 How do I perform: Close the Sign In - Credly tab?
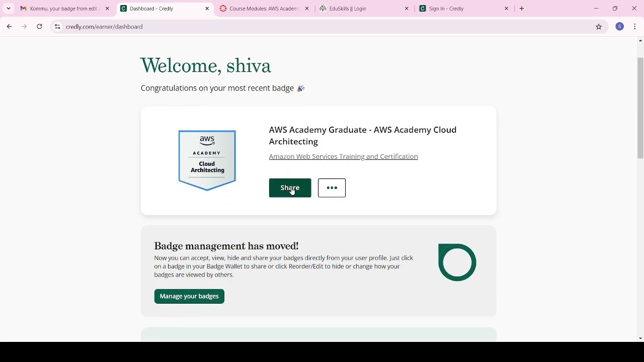coord(507,9)
